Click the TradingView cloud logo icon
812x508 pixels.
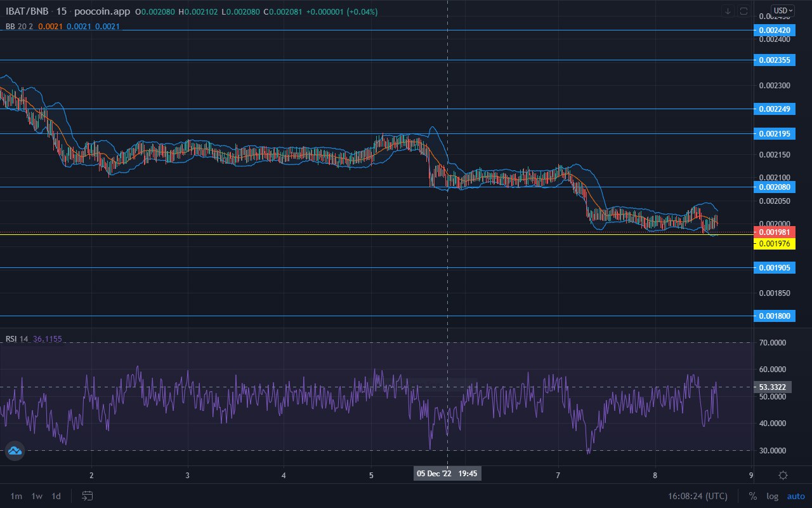[x=15, y=451]
